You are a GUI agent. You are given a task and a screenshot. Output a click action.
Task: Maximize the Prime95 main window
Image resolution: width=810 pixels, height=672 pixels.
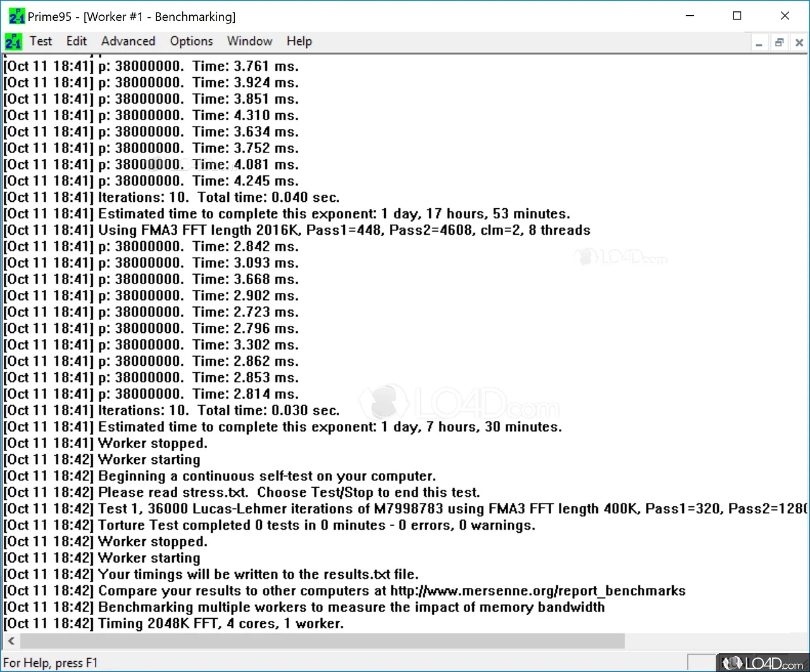pyautogui.click(x=737, y=16)
